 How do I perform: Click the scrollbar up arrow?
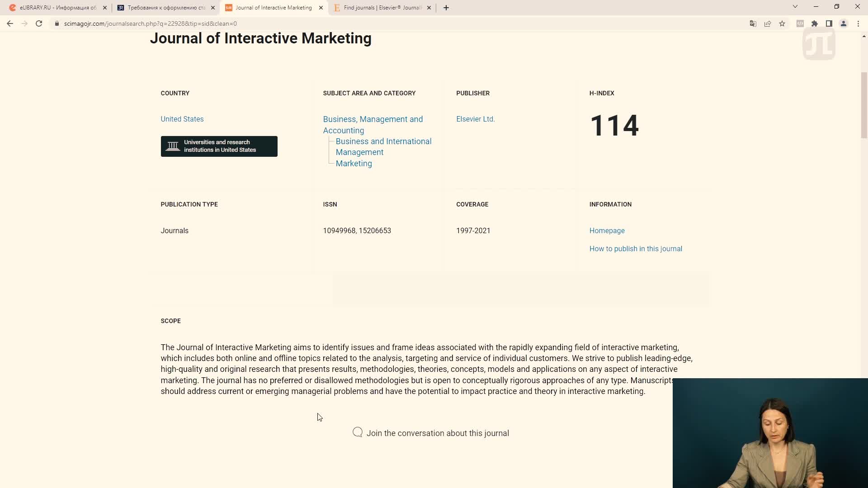(864, 36)
